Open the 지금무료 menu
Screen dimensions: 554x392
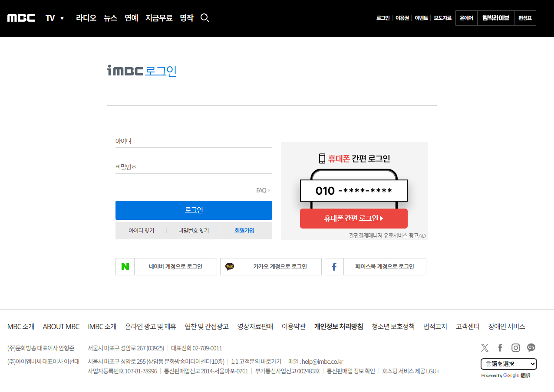point(159,18)
